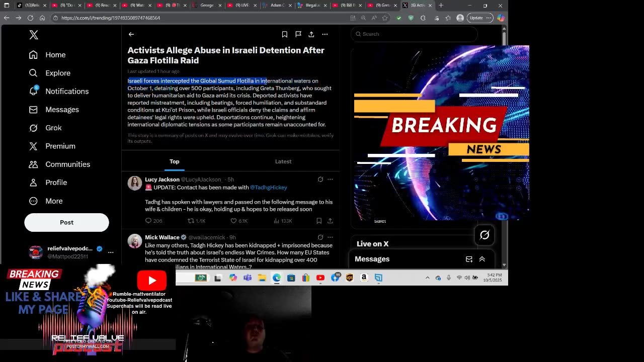Open more menu on Mick Wallace's post
This screenshot has width=644, height=362.
[x=330, y=237]
